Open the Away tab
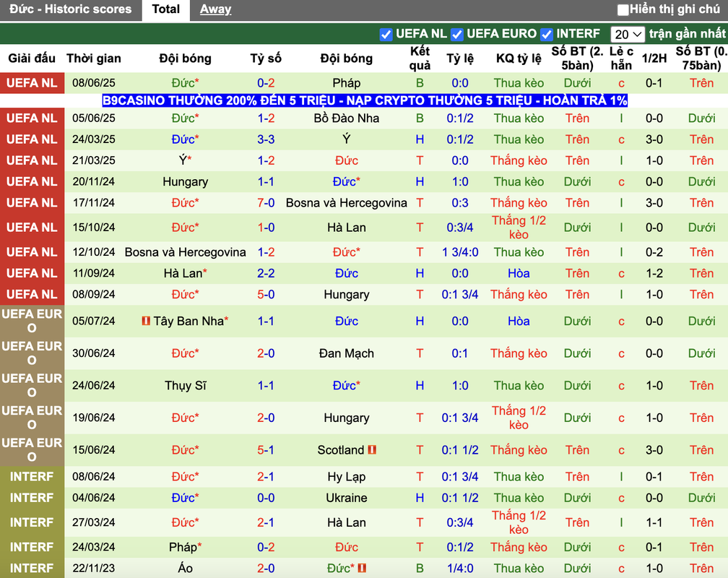 215,9
